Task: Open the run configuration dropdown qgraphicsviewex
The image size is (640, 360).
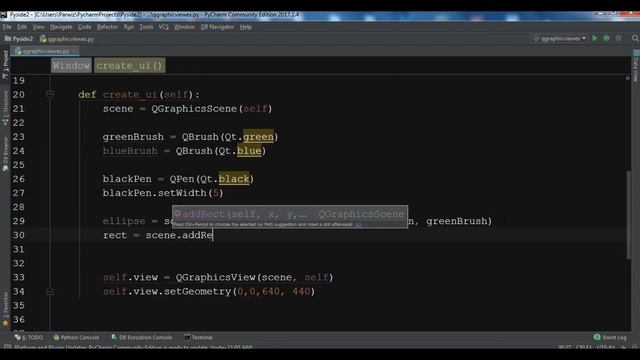Action: (x=560, y=38)
